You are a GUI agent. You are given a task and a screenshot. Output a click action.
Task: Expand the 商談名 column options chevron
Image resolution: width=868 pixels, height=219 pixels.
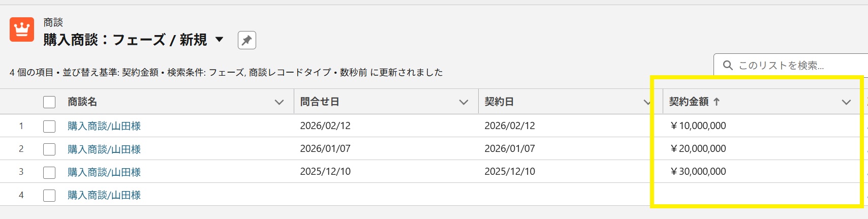point(279,102)
